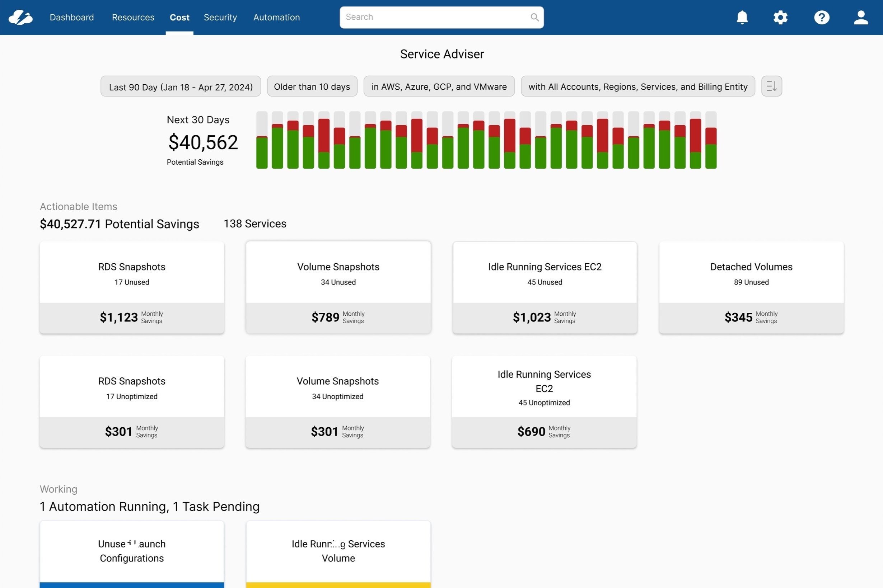The height and width of the screenshot is (588, 883).
Task: Go to the Automation tab
Action: [276, 17]
